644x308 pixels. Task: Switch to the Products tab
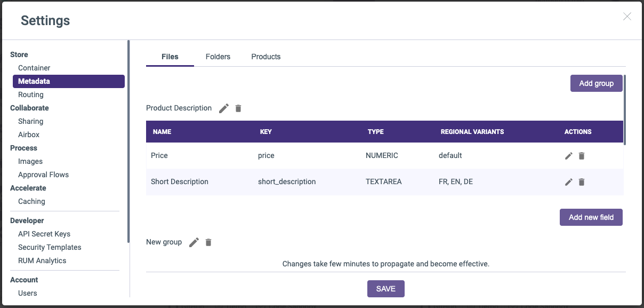click(x=266, y=57)
